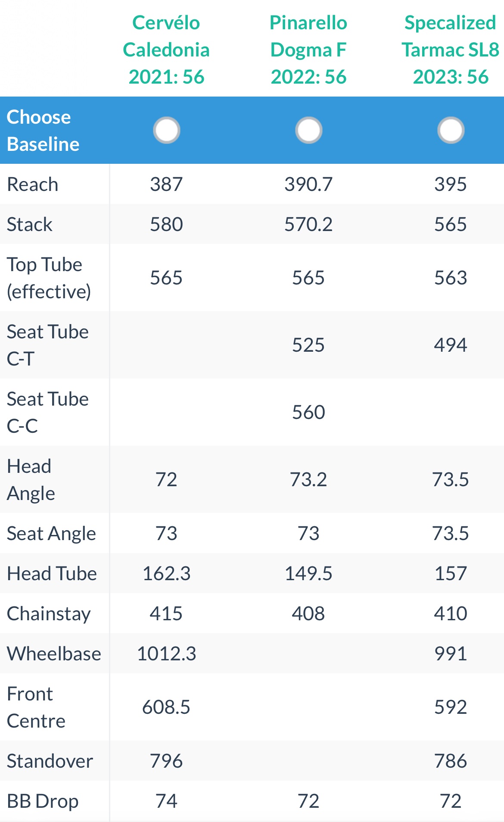Click Cervélo reach value 387
Screen dimensions: 504x822
click(x=166, y=184)
